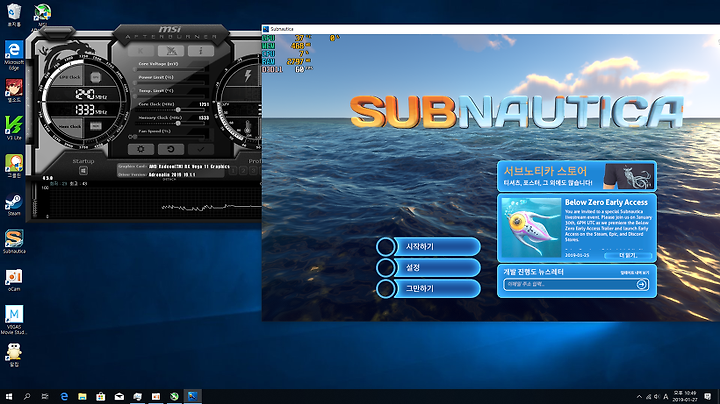720x404 pixels.
Task: Open the penguin 알집 desktop icon
Action: (14, 354)
